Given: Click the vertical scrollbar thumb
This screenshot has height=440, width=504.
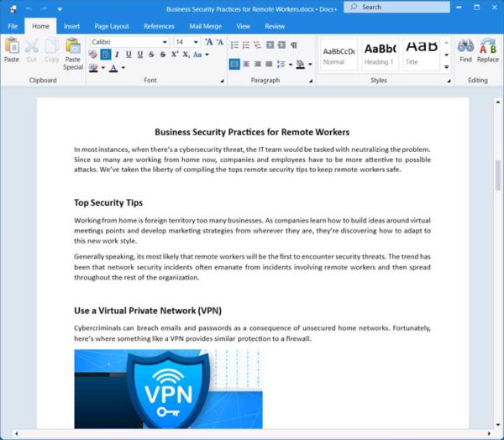Looking at the screenshot, I should click(x=498, y=175).
